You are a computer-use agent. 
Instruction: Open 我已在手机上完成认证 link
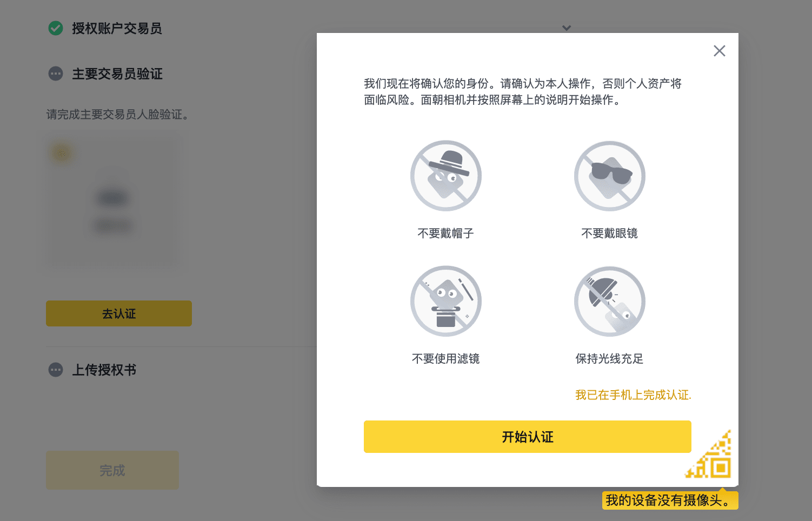click(633, 395)
